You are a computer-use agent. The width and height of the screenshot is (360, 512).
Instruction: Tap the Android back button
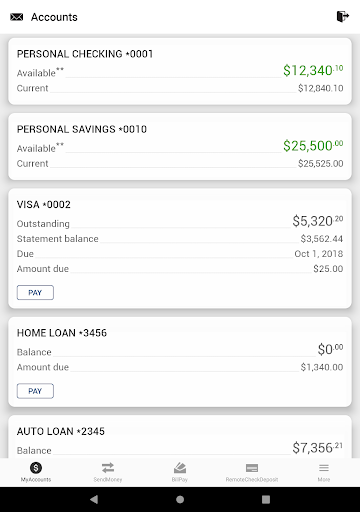[x=94, y=499]
